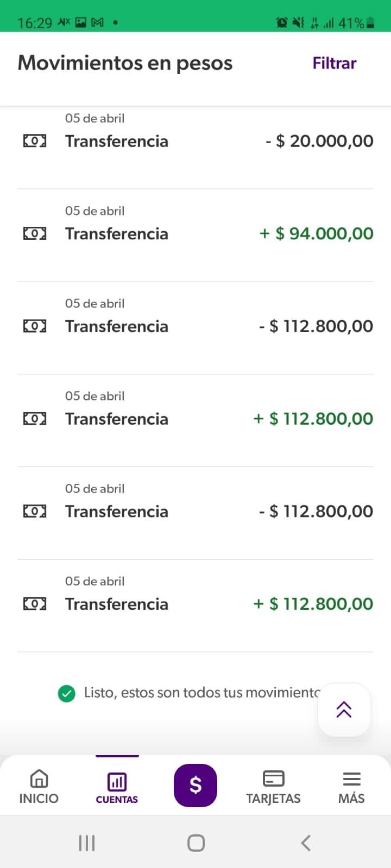Go to the Tarjetas tab
391x868 pixels.
[x=273, y=786]
